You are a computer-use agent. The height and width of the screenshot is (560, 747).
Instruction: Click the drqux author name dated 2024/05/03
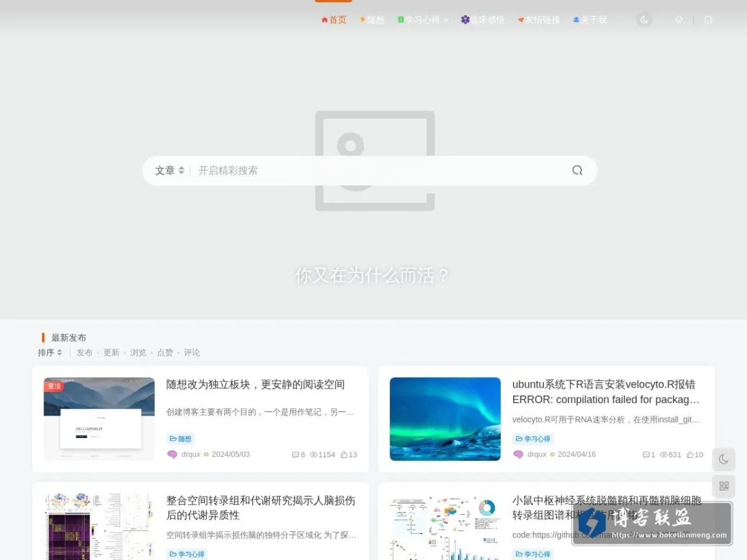[x=191, y=455]
